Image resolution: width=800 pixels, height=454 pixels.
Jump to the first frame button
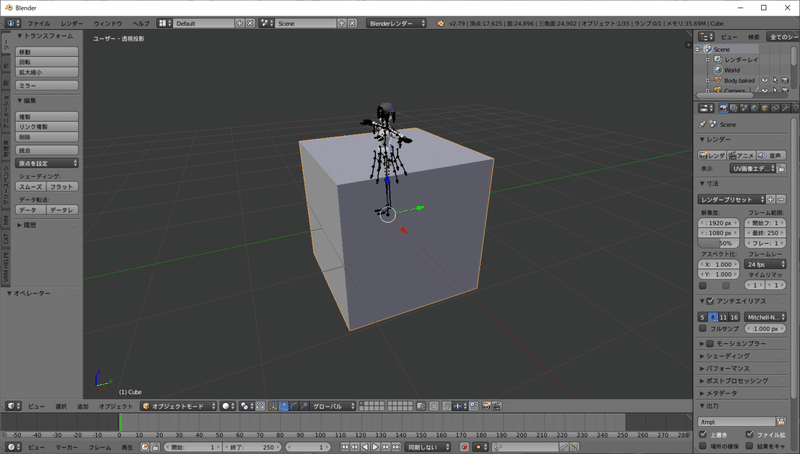pyautogui.click(x=344, y=447)
